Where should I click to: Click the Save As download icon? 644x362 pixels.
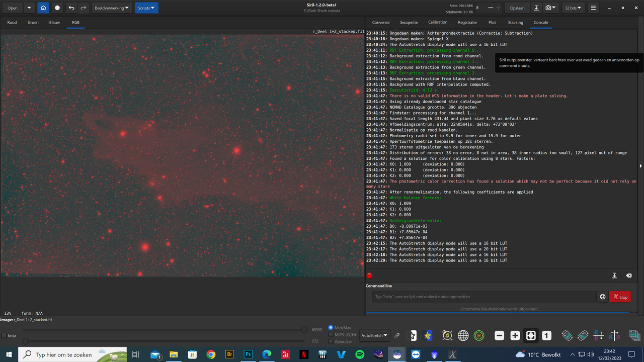(536, 8)
